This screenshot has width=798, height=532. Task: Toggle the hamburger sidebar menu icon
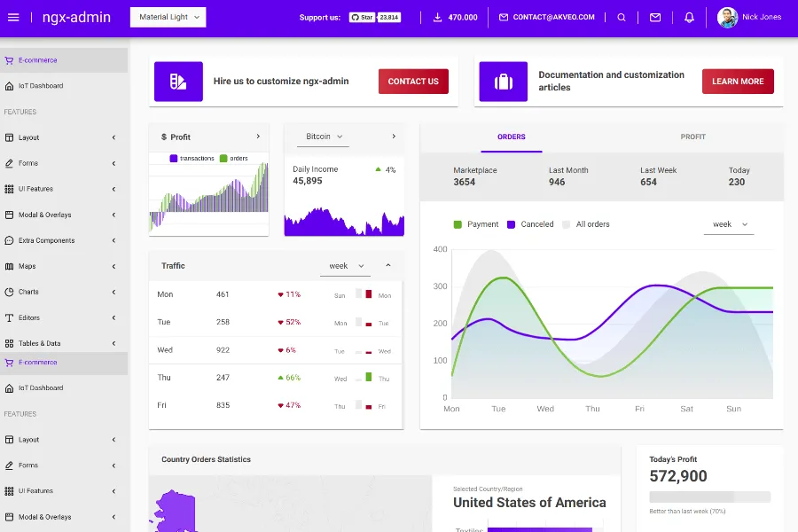click(x=13, y=17)
